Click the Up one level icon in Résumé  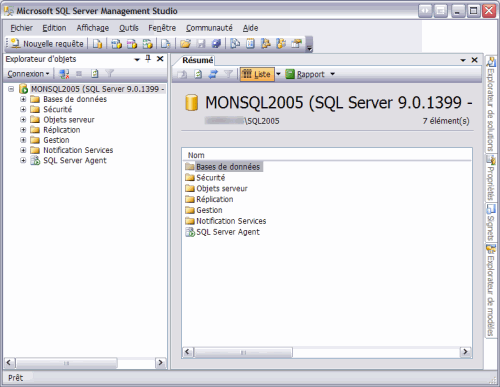pos(182,74)
